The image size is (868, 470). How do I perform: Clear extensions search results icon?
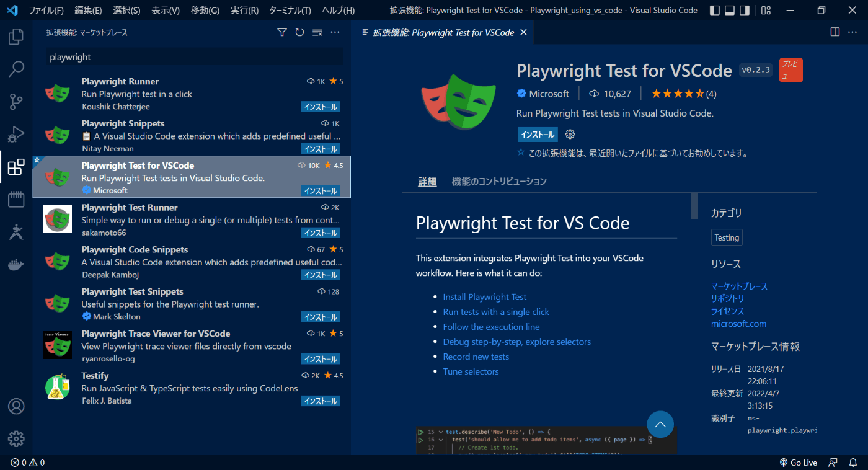pos(317,32)
